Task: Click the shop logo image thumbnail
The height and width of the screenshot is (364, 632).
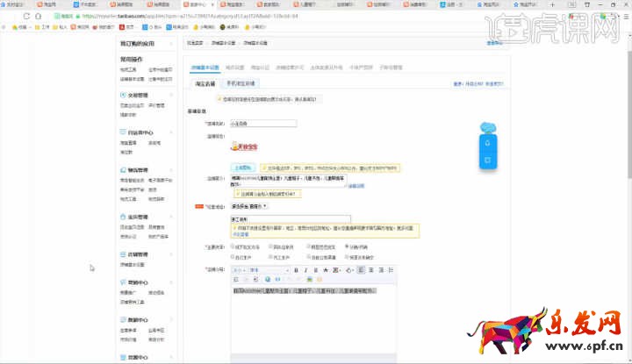Action: pyautogui.click(x=241, y=146)
